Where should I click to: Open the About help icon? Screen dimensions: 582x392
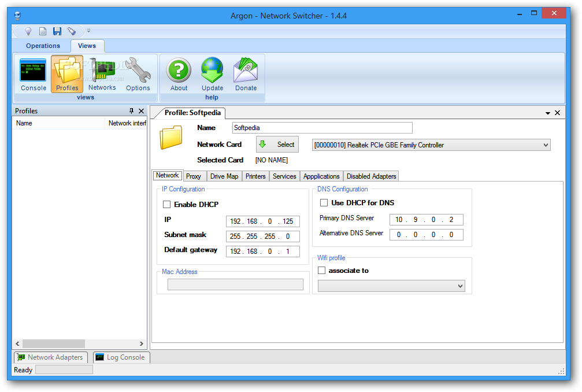pos(179,74)
